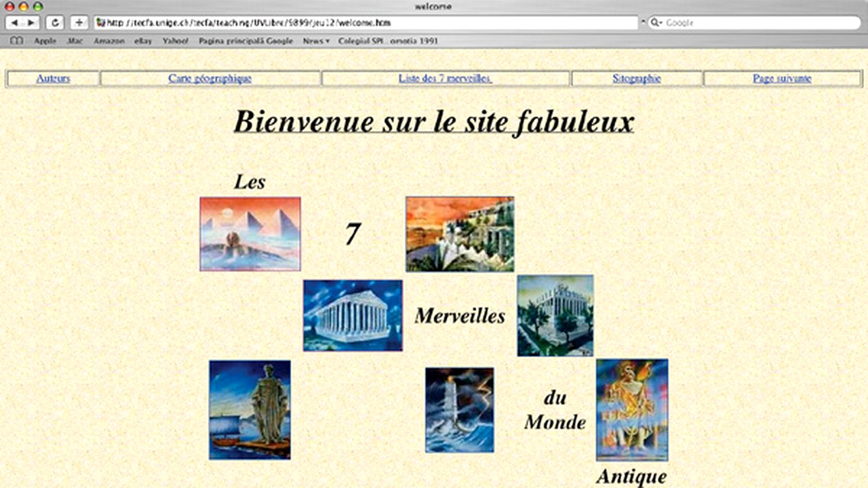Screen dimensions: 868x488
Task: Open the .Mac bookmark
Action: tap(75, 41)
